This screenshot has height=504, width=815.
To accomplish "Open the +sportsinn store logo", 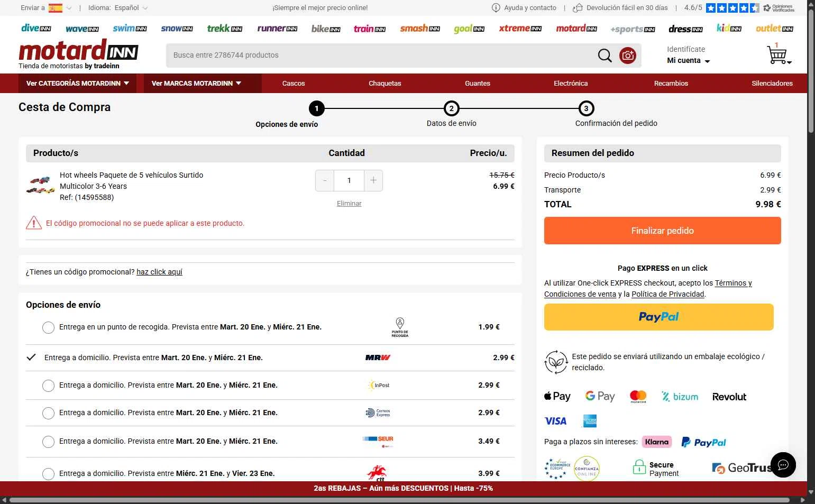I will pyautogui.click(x=633, y=30).
